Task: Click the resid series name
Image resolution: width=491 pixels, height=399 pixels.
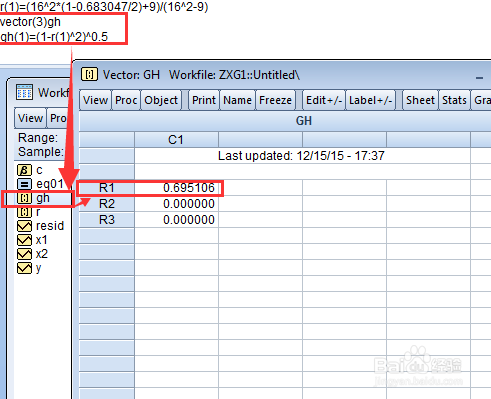Action: (50, 226)
